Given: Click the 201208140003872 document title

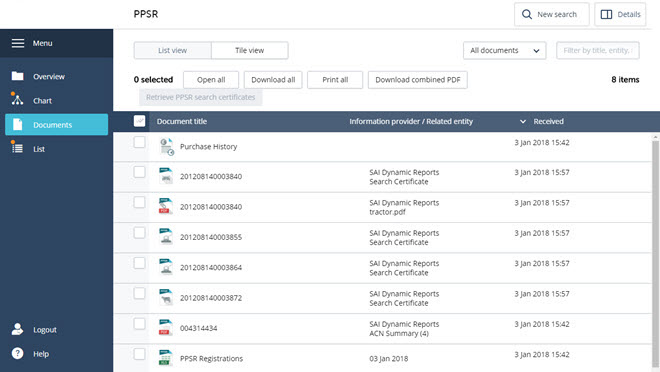Looking at the screenshot, I should (211, 298).
